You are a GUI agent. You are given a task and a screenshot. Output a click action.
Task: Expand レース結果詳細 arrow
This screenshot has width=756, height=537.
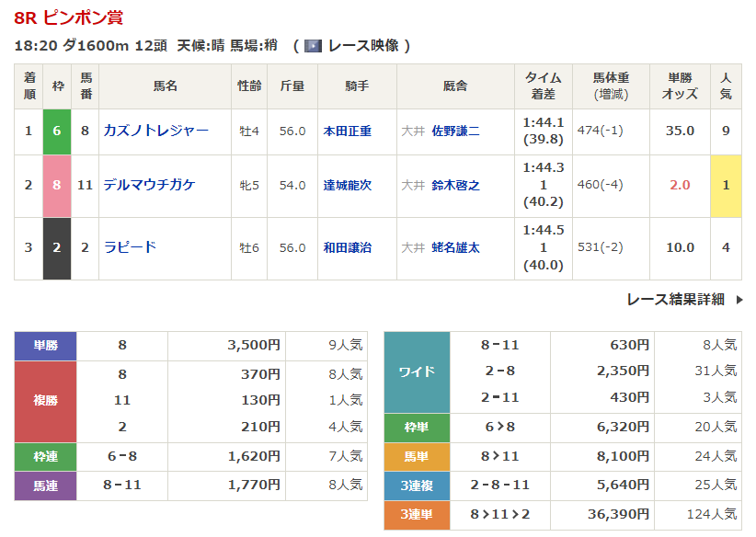tap(739, 300)
